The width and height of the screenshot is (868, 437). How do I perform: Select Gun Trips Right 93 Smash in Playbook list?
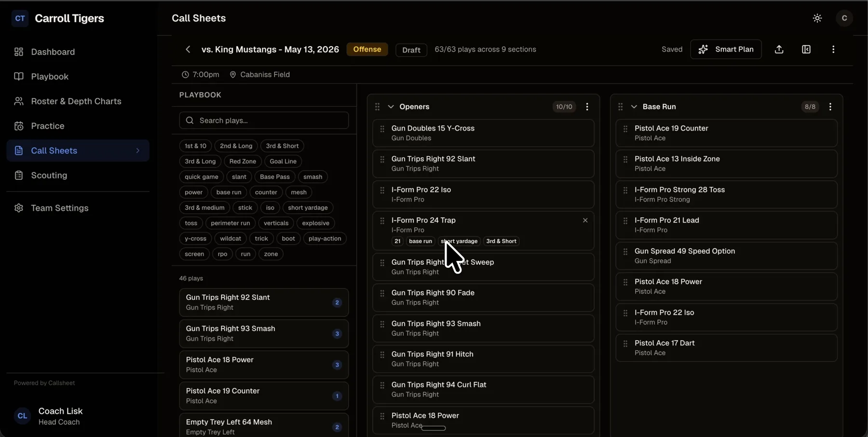tap(264, 334)
